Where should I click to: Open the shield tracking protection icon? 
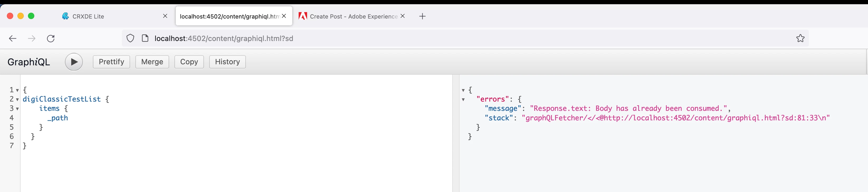[x=130, y=38]
